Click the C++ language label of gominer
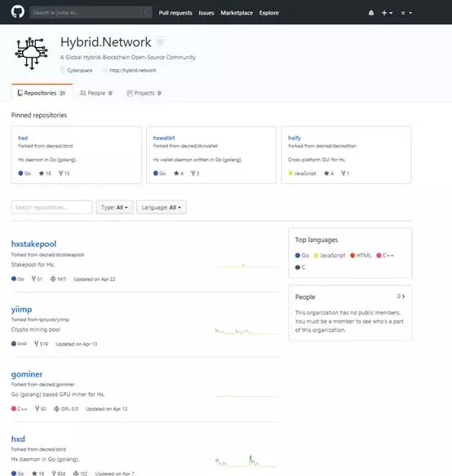Viewport: 452px width, 476px height. 22,409
